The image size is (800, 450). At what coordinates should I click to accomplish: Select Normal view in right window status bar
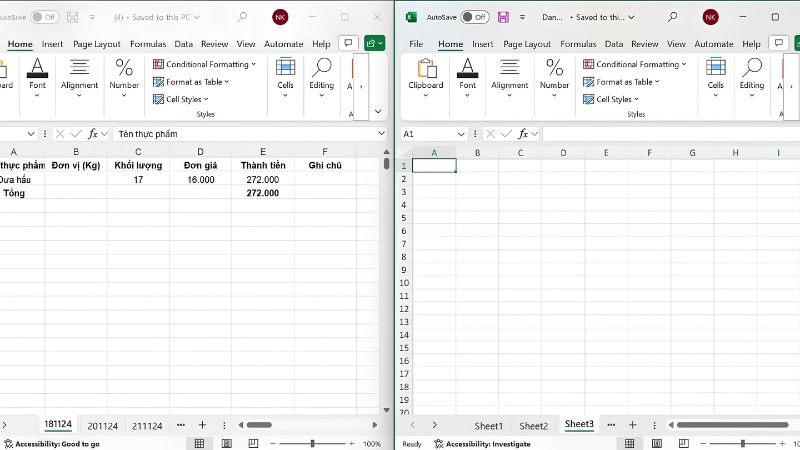(x=630, y=443)
